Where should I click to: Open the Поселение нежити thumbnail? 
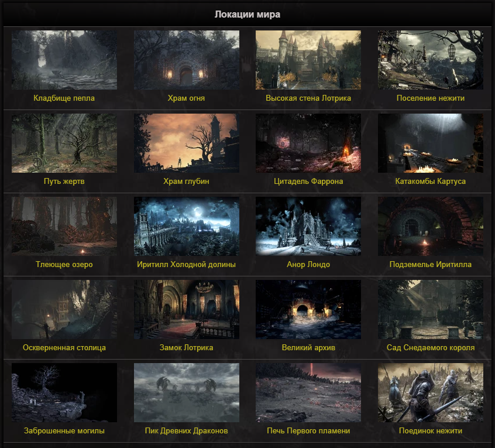tap(431, 60)
